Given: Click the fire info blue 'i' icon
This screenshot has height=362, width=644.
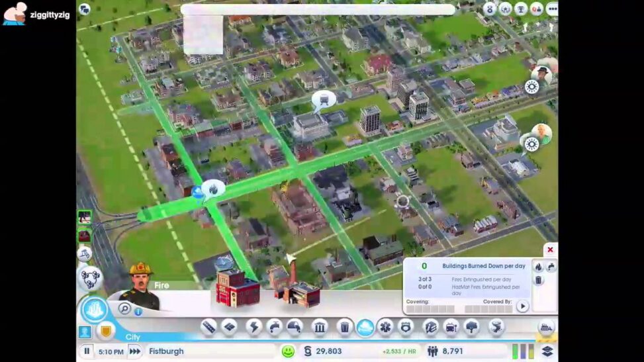Looking at the screenshot, I should pos(138,312).
